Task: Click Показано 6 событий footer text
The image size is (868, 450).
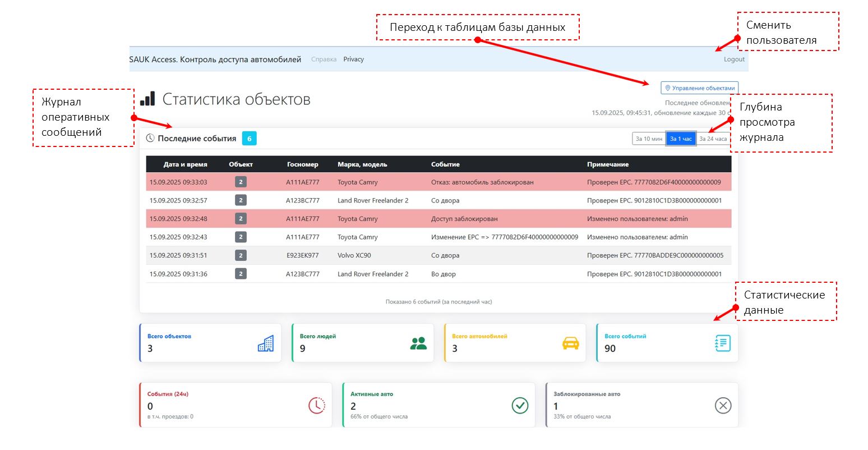Action: 438,302
